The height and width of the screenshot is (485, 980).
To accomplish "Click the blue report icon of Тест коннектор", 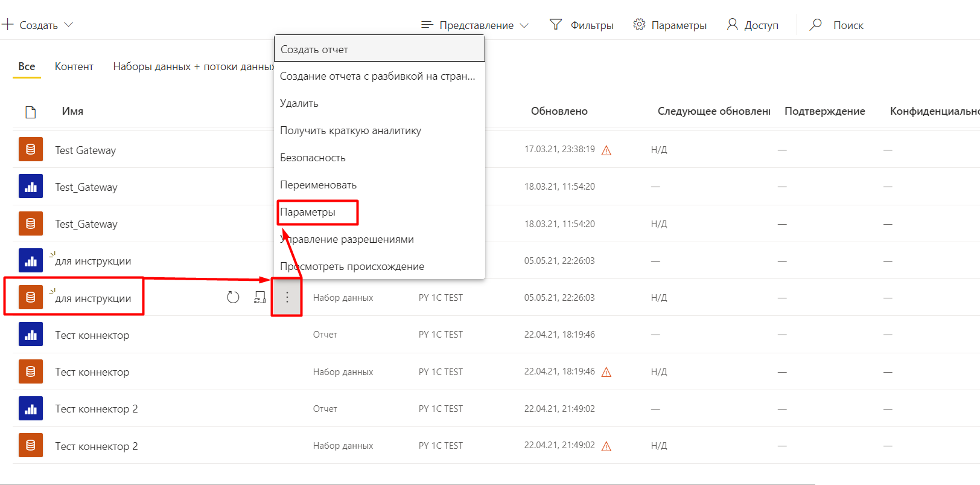I will (31, 335).
